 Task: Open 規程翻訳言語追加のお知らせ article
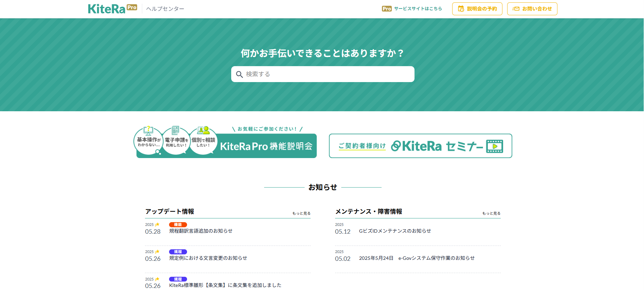(x=201, y=231)
